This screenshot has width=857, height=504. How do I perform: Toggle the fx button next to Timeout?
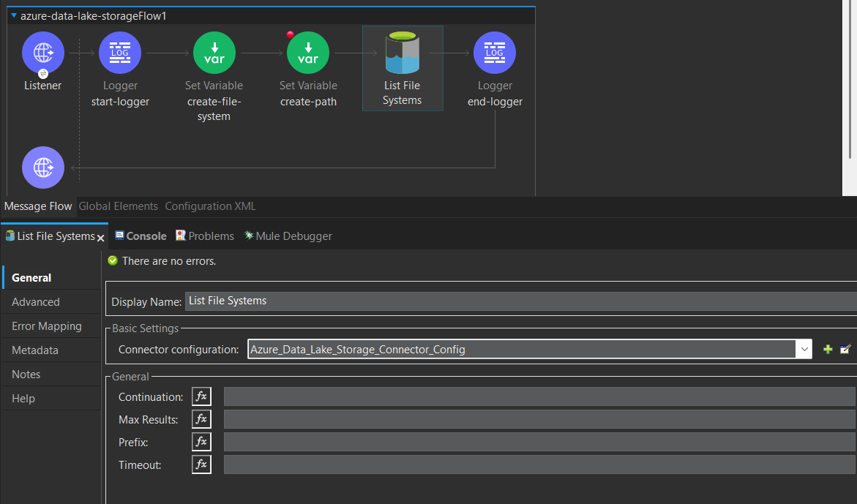201,464
